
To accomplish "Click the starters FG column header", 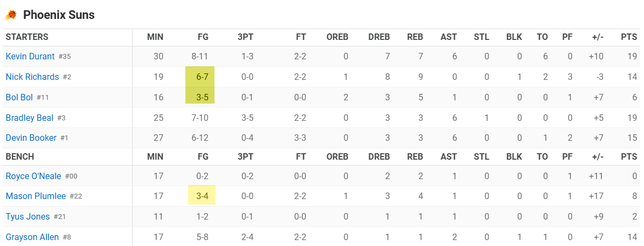I will tap(203, 37).
